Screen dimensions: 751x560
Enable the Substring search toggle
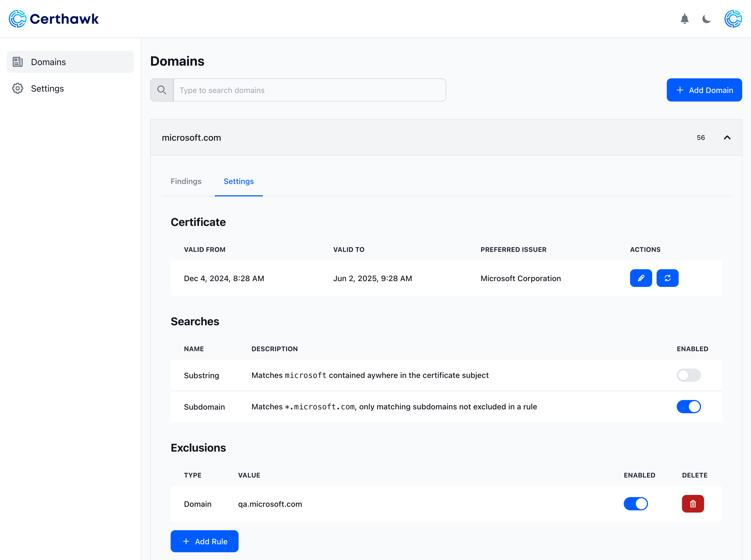coord(689,375)
